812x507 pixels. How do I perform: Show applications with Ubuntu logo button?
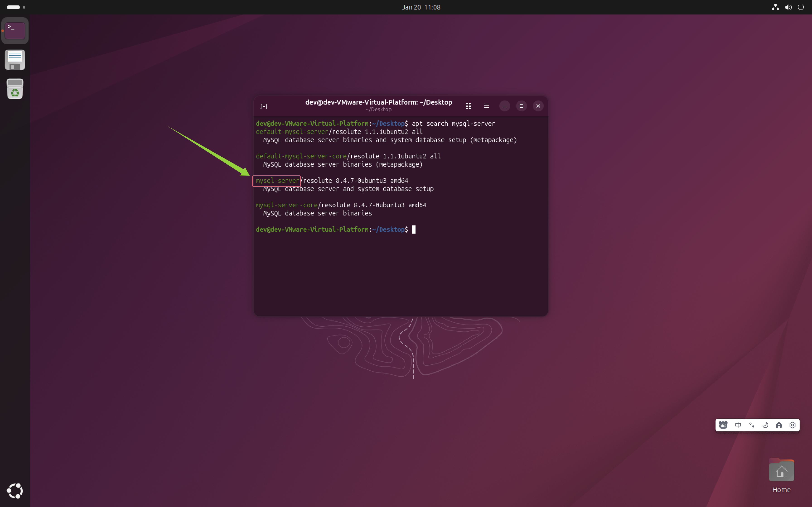click(15, 491)
